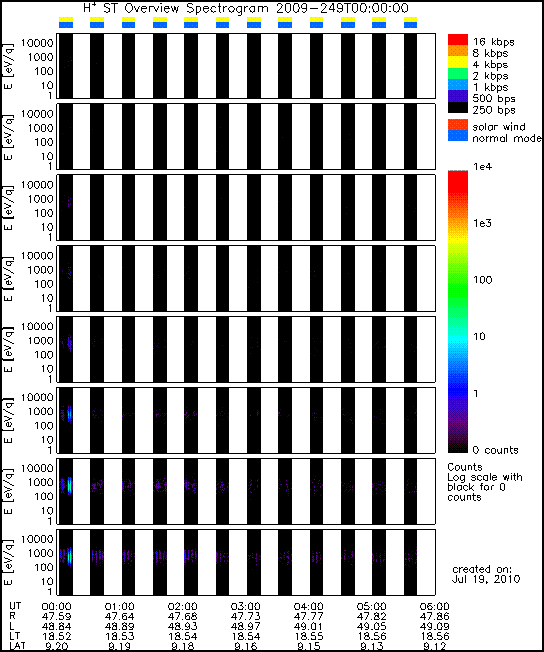Click the '16 kbps' legend label
The height and width of the screenshot is (652, 544).
(493, 42)
